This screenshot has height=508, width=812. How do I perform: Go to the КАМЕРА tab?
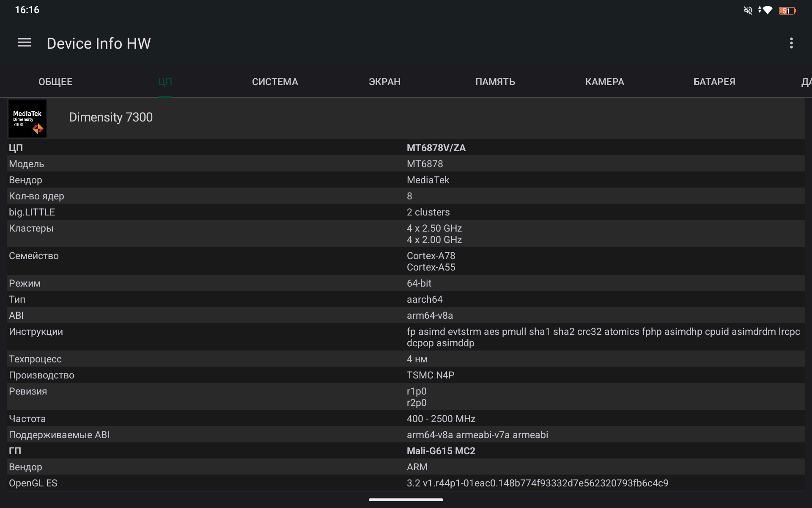pyautogui.click(x=604, y=82)
